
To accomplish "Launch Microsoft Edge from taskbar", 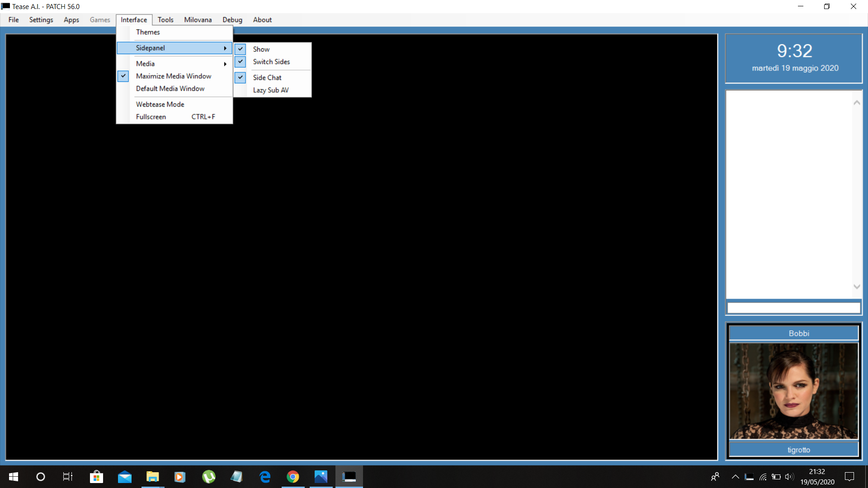I will (265, 477).
